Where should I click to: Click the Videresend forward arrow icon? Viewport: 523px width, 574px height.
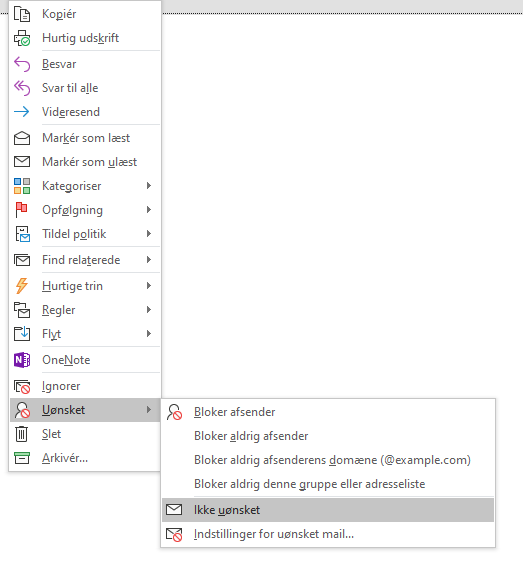pyautogui.click(x=22, y=112)
